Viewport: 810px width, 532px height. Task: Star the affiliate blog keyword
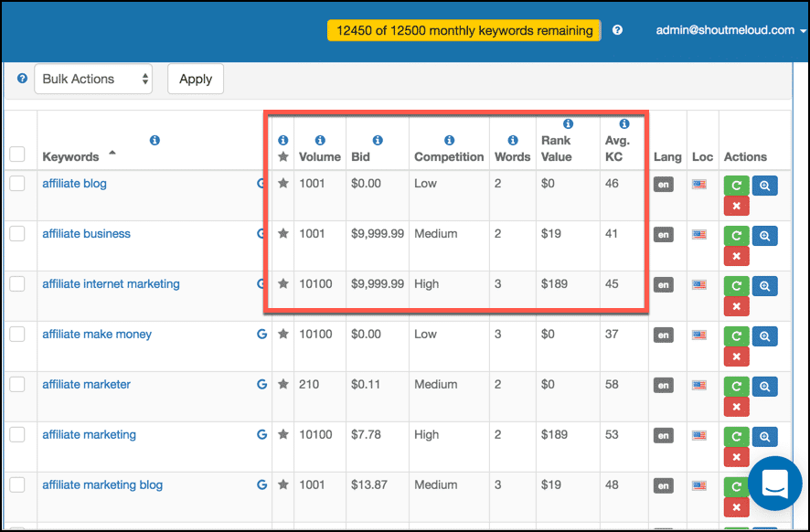(283, 183)
